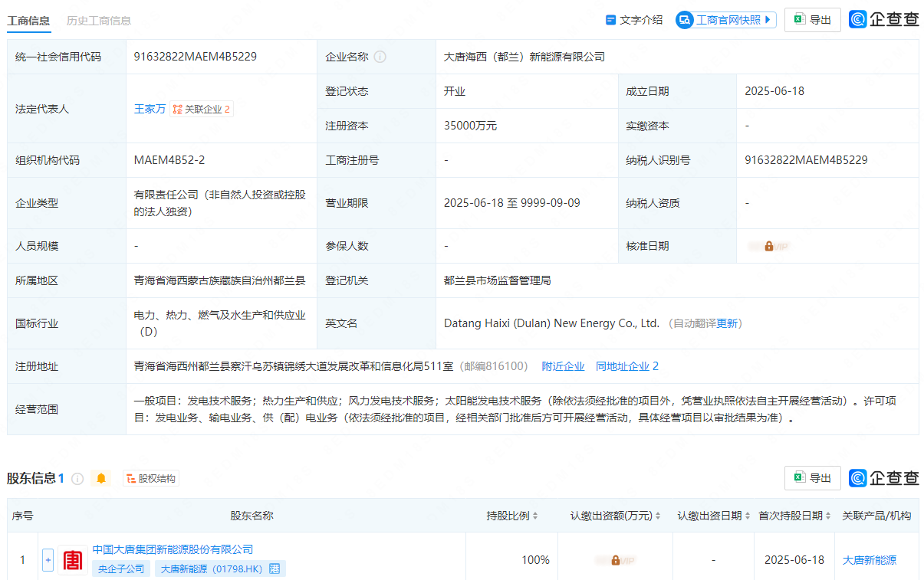Click 导出 button in shareholder section
This screenshot has width=924, height=580.
813,477
